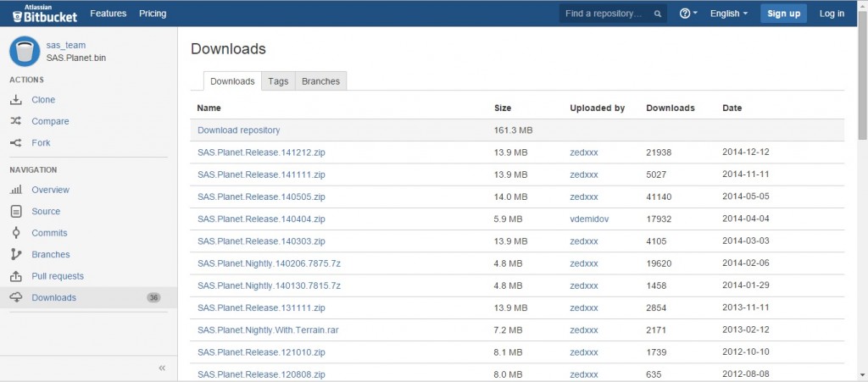Click the Downloads column header

[x=670, y=108]
